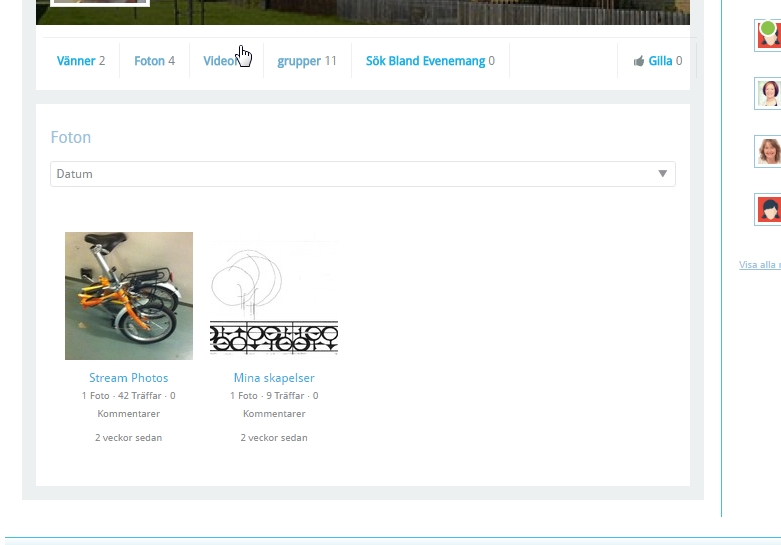Open the Videor tab

[220, 61]
